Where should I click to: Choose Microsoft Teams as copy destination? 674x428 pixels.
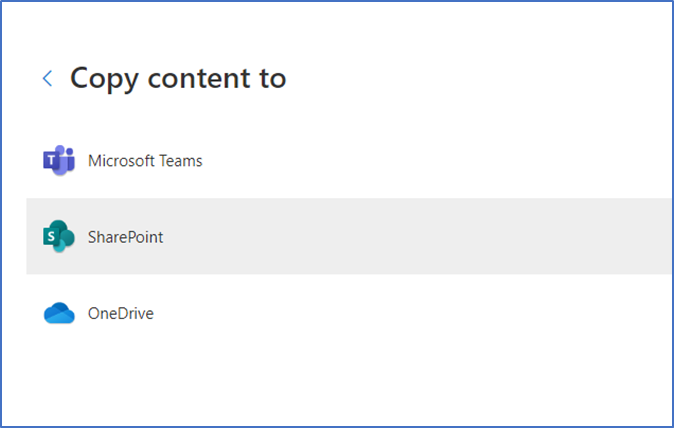tap(349, 161)
